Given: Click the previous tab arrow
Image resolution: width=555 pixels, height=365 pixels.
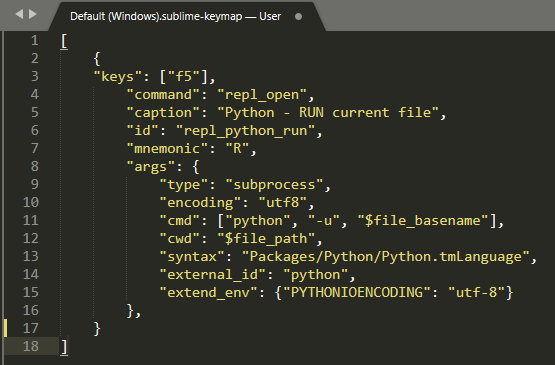Looking at the screenshot, I should (19, 14).
